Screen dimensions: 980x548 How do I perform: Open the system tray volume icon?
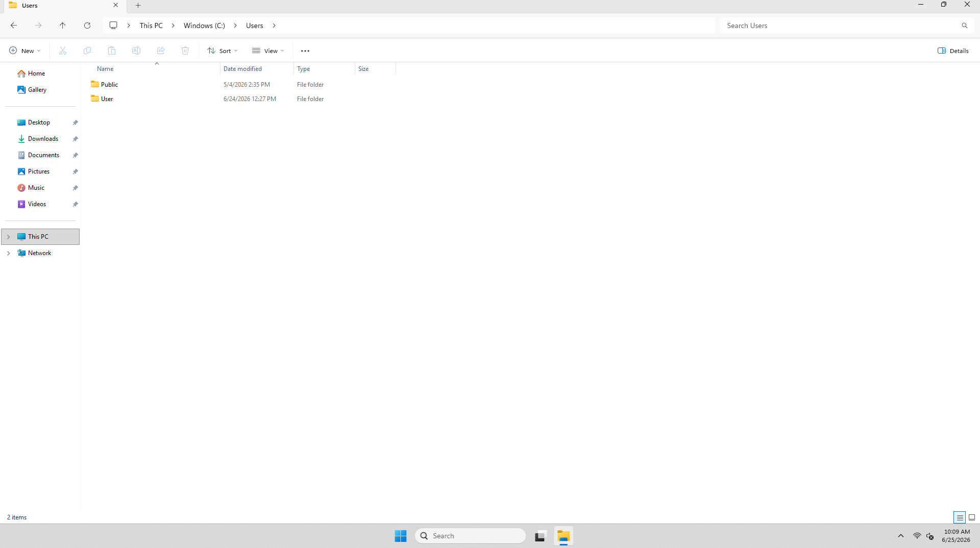coord(930,536)
